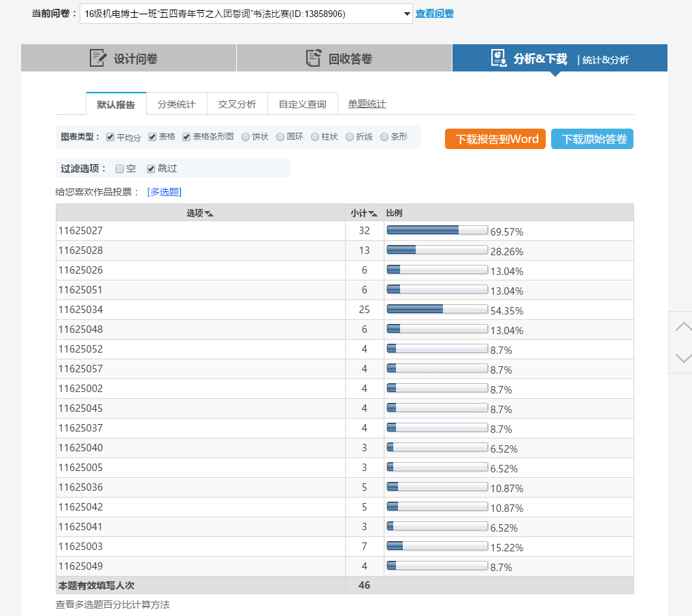The width and height of the screenshot is (692, 616).
Task: Uncheck the 表格条形图 checkbox
Action: coord(186,137)
